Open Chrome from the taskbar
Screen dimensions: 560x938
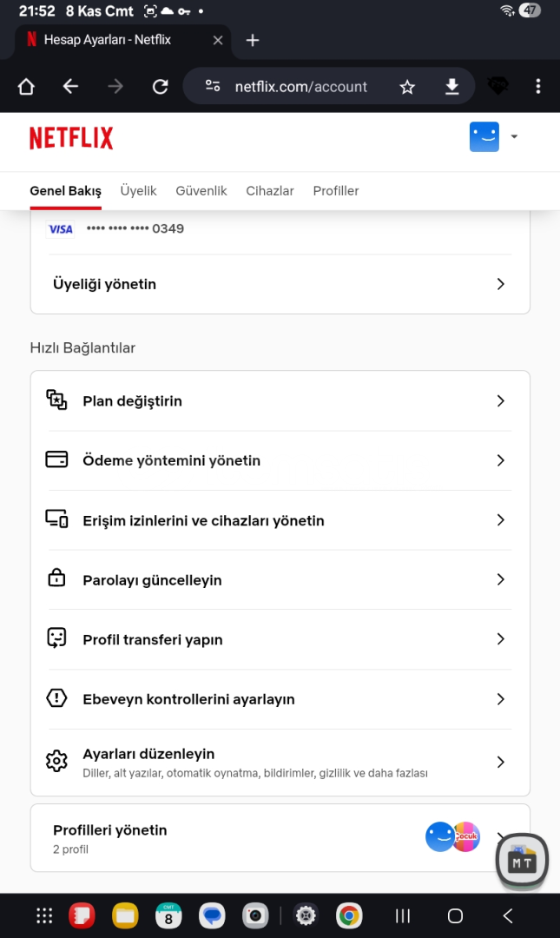(350, 915)
